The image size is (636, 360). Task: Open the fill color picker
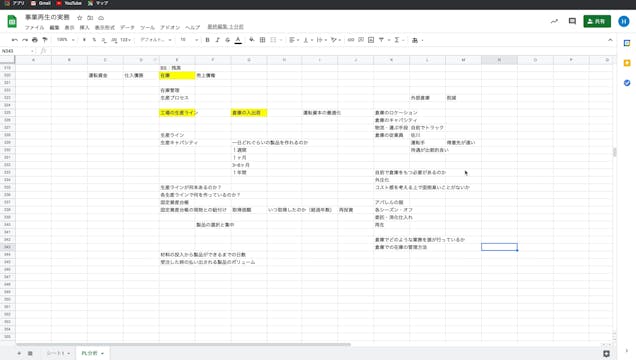coord(252,40)
